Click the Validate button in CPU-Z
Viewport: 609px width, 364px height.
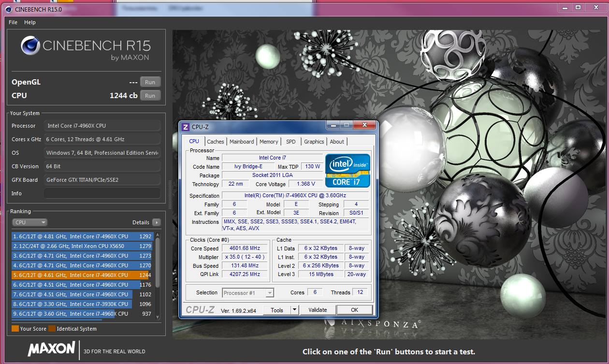point(318,310)
